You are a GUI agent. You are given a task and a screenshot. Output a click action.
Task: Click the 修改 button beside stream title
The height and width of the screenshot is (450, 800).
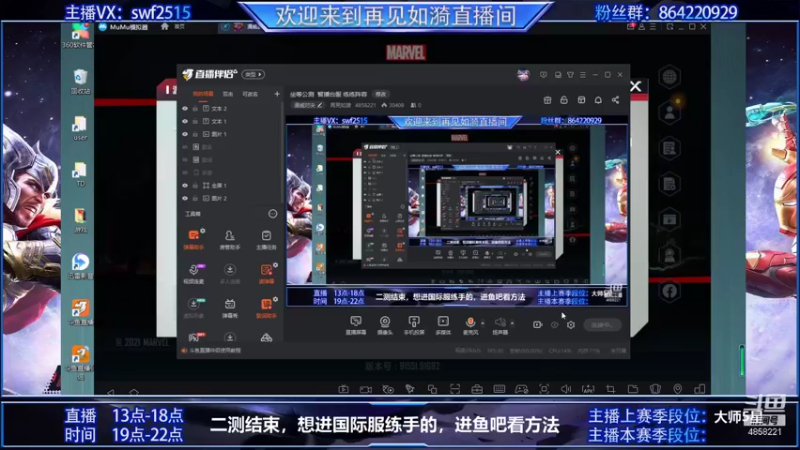[x=381, y=94]
